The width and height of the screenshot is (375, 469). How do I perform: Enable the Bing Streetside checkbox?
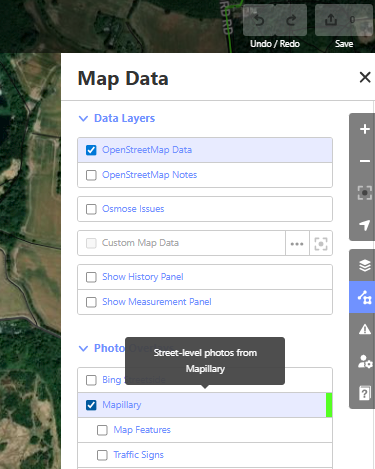91,380
